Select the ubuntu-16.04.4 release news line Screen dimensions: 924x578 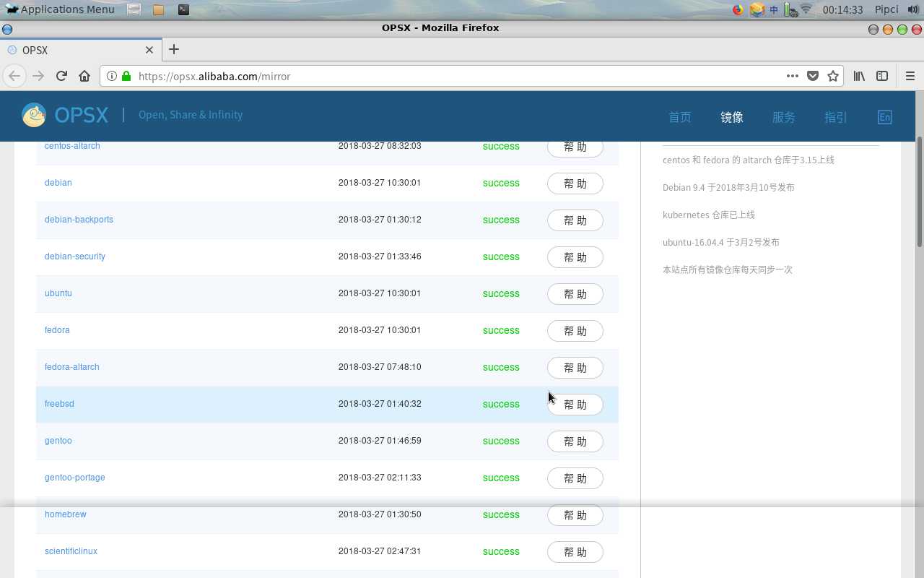(721, 242)
